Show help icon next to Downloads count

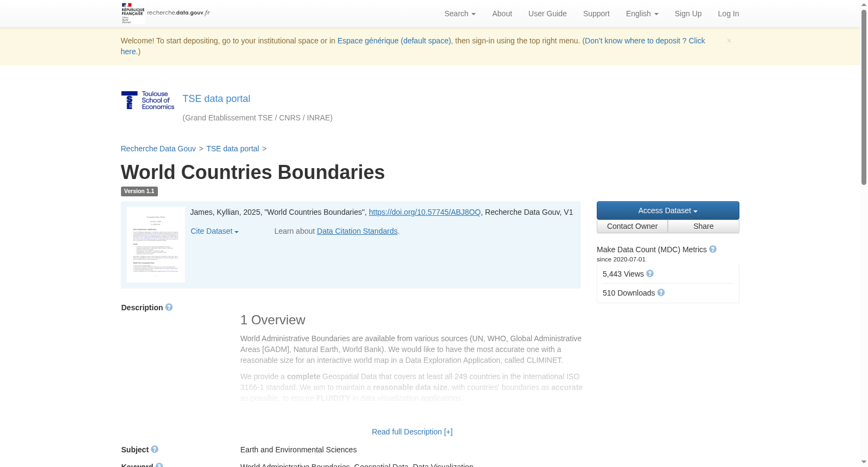(661, 292)
